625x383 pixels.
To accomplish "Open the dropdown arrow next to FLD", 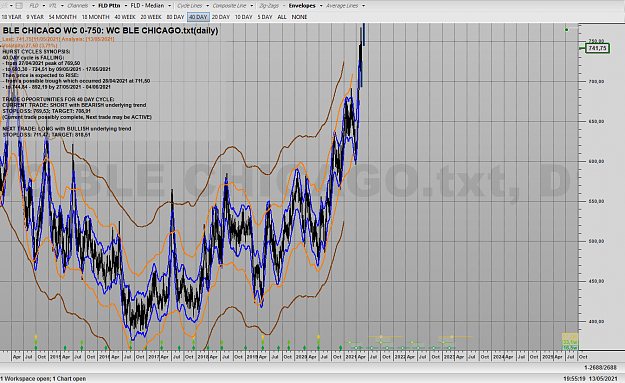I will 43,6.
